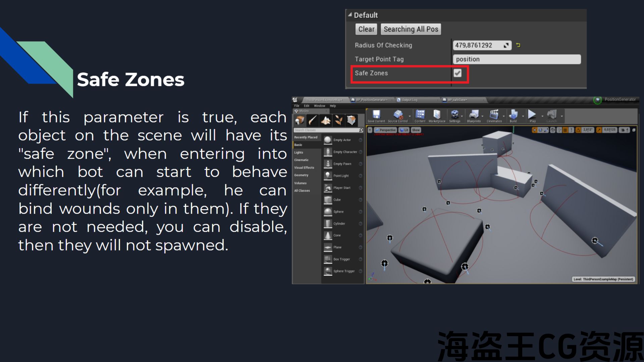The height and width of the screenshot is (362, 644).
Task: Select the Foliage mode icon
Action: [338, 120]
